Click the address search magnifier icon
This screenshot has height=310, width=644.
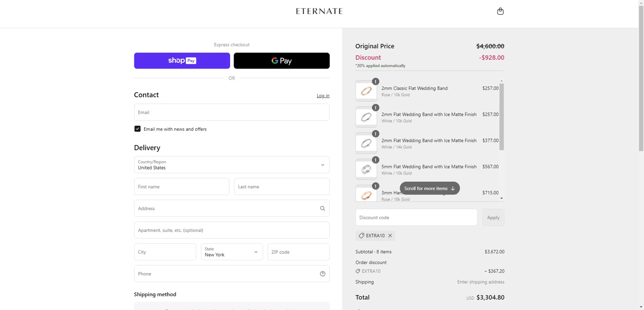[x=322, y=208]
